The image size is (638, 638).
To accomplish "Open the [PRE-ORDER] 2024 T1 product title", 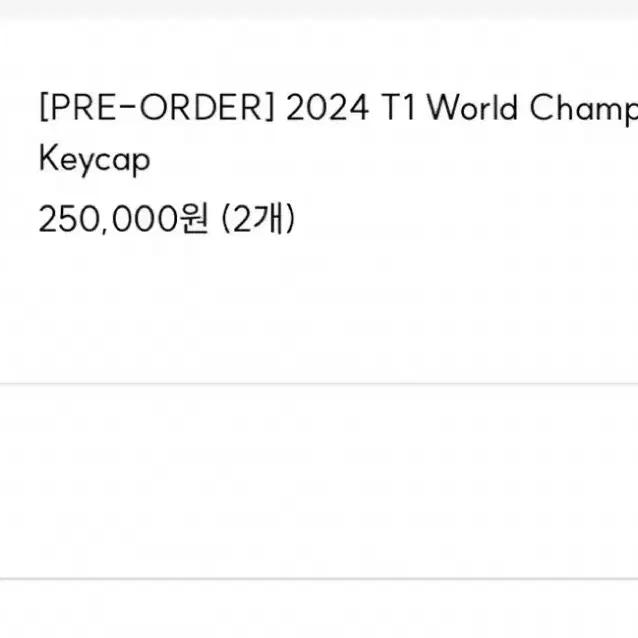I will coord(339,134).
